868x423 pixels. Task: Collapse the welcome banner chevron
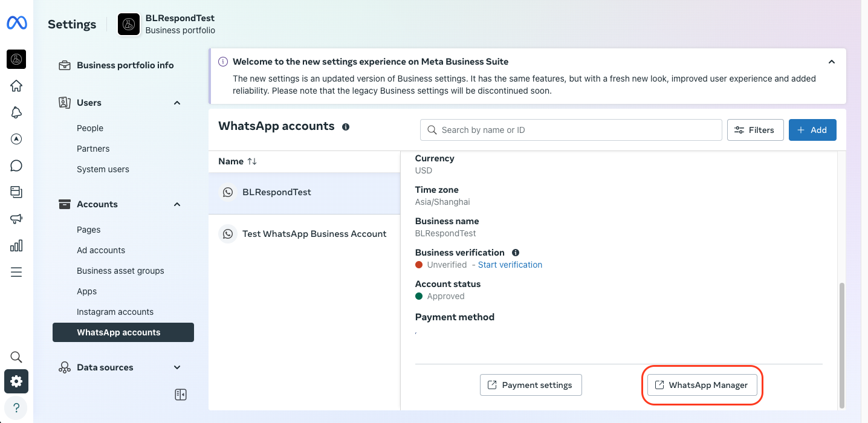[x=832, y=62]
